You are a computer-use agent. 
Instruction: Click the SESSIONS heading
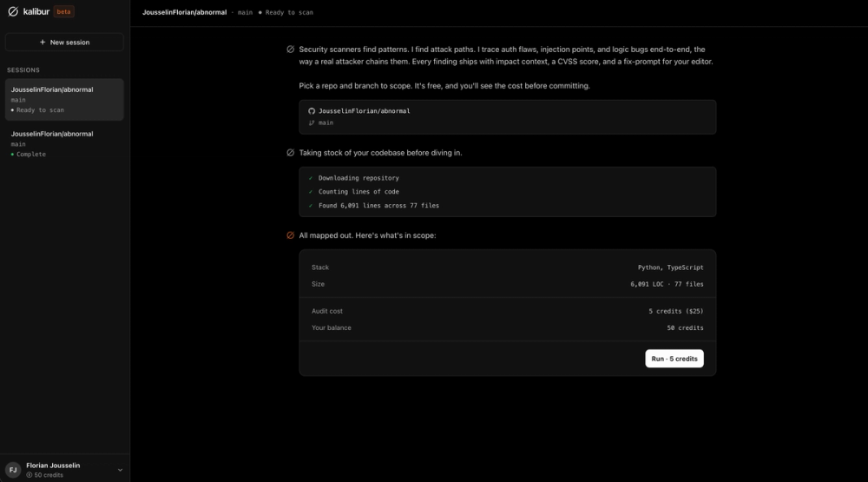pyautogui.click(x=23, y=70)
